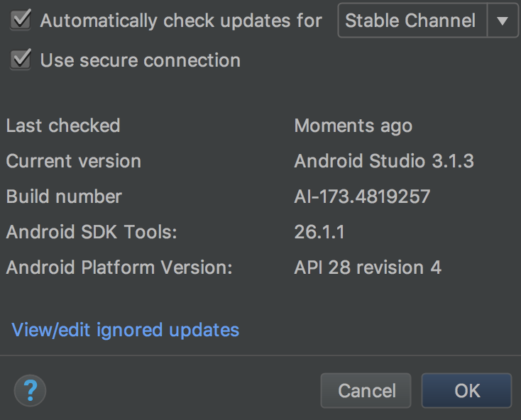Viewport: 521px width, 420px height.
Task: Select the 'Moments ago' value text
Action: pos(353,126)
